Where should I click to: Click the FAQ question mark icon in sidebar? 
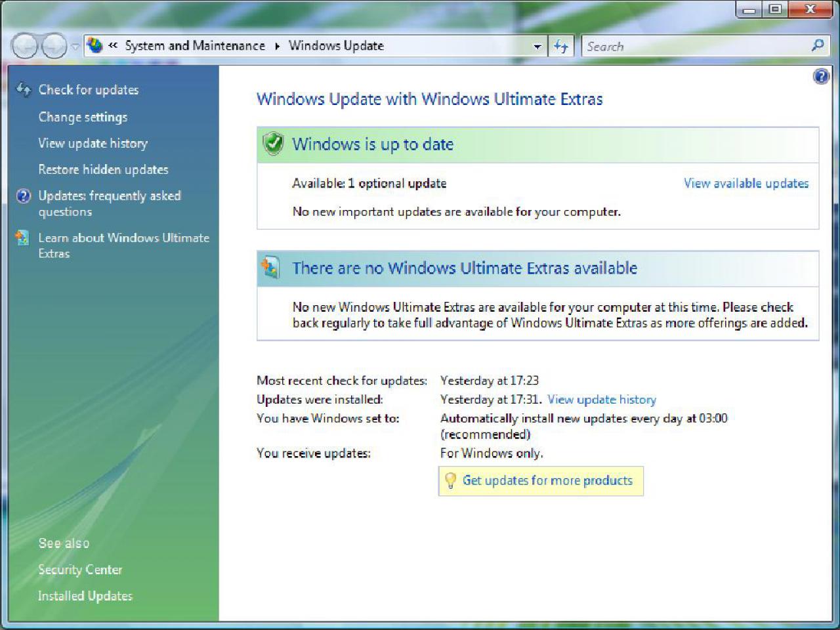click(24, 196)
